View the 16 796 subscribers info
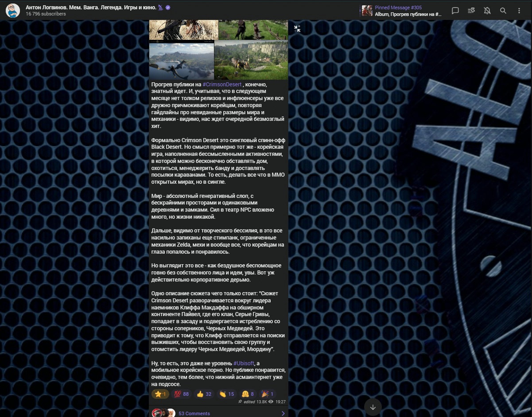This screenshot has height=417, width=532. [x=46, y=14]
